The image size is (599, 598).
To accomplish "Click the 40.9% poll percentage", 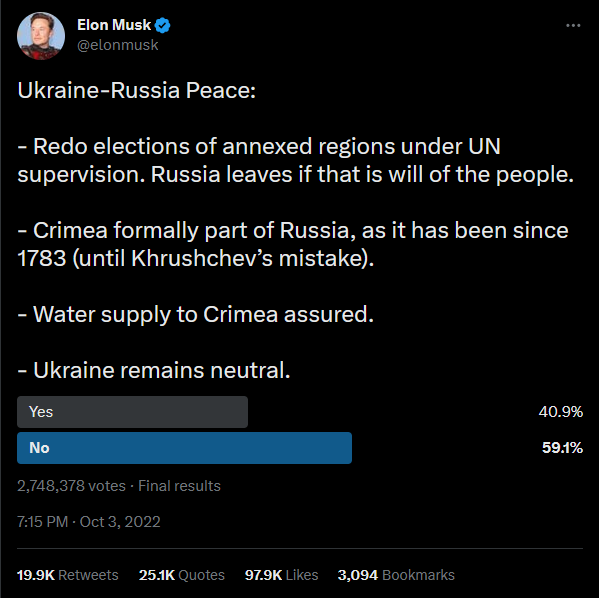I will click(561, 412).
